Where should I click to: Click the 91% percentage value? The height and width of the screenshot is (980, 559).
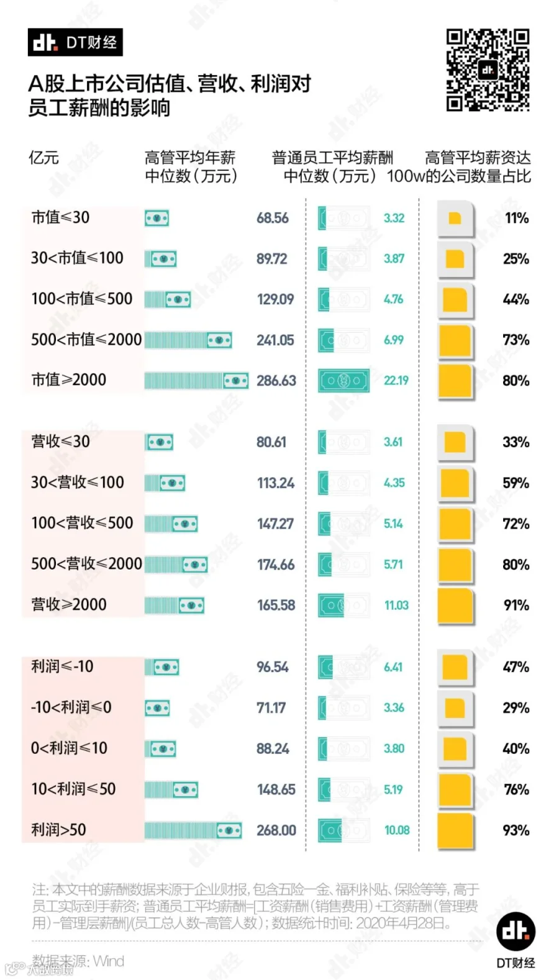click(516, 605)
